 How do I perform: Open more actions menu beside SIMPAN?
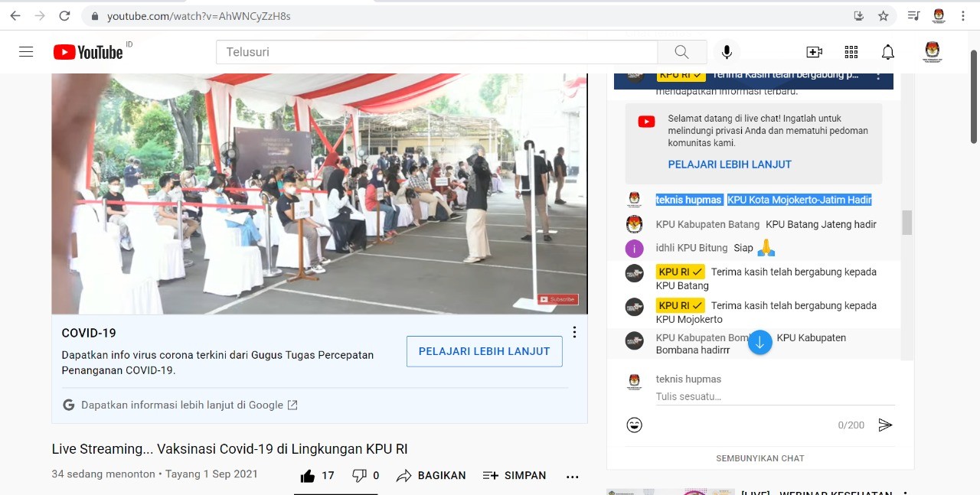coord(572,476)
